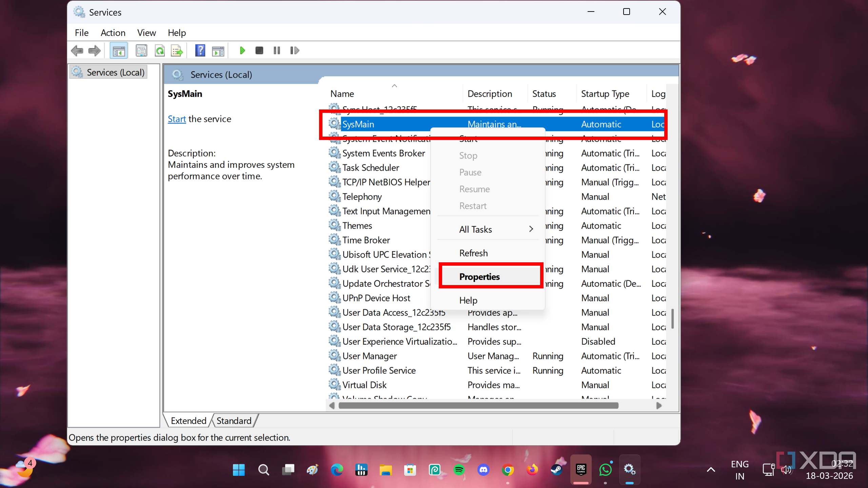Click the Start the service link

[177, 119]
